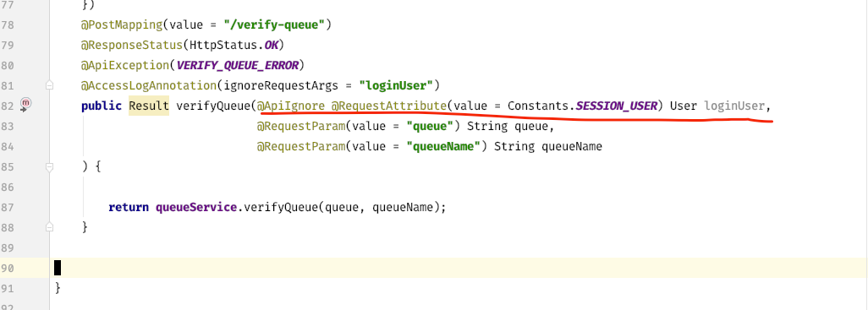This screenshot has width=868, height=310.
Task: Toggle the fold marker on line 85
Action: point(50,166)
